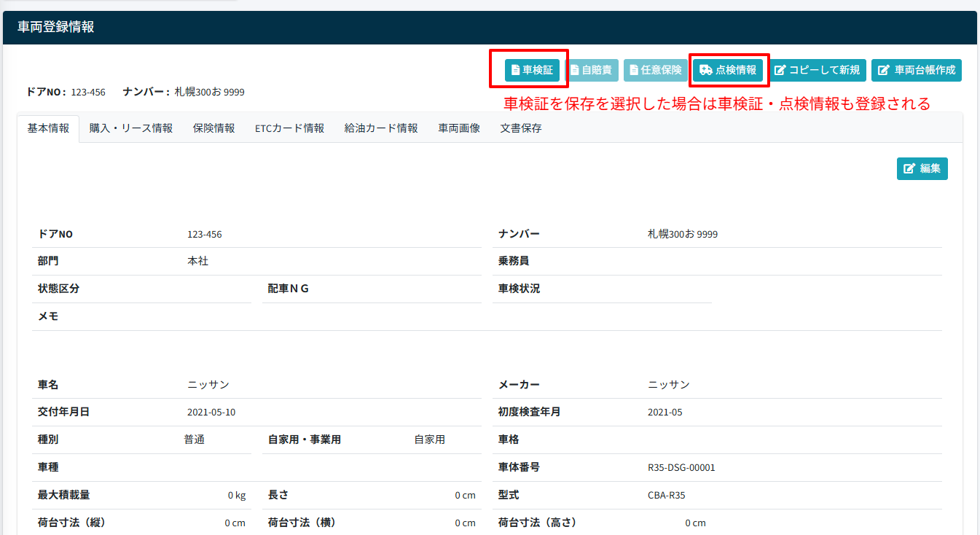Viewport: 980px width, 535px height.
Task: Click the 0 cm value for 荷台寸法（横）
Action: pos(466,523)
